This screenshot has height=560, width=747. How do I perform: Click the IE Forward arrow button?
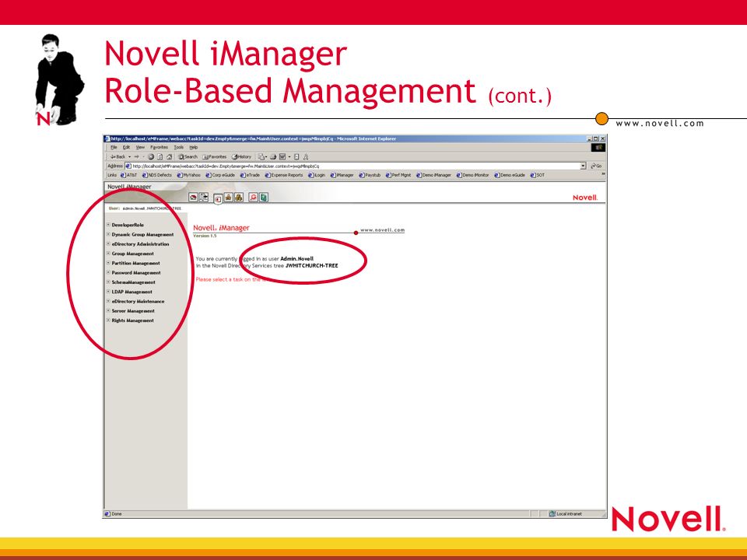point(137,156)
